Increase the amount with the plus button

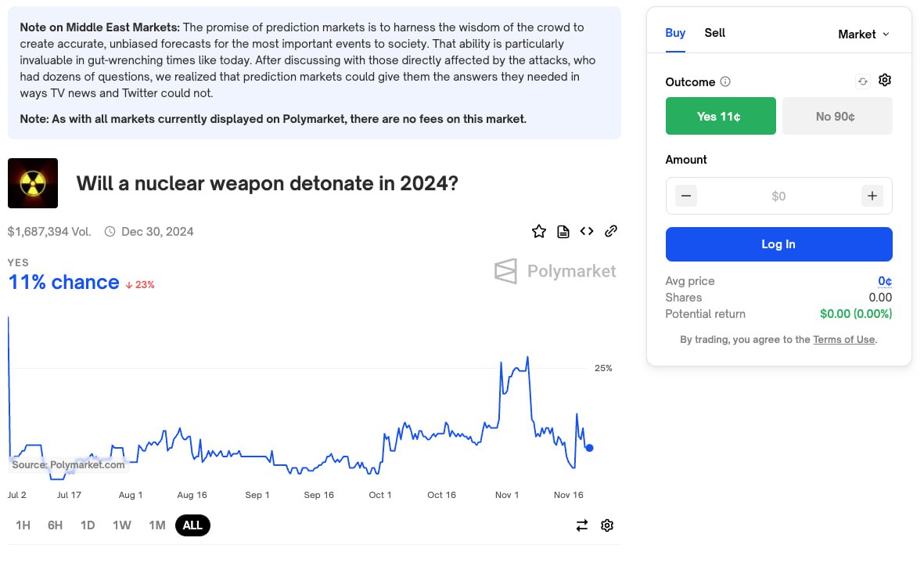click(x=872, y=196)
